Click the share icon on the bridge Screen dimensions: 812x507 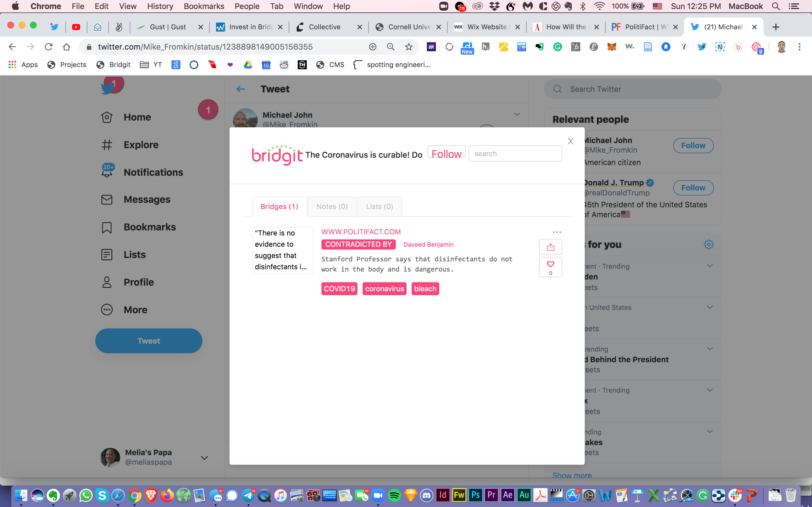pyautogui.click(x=550, y=247)
